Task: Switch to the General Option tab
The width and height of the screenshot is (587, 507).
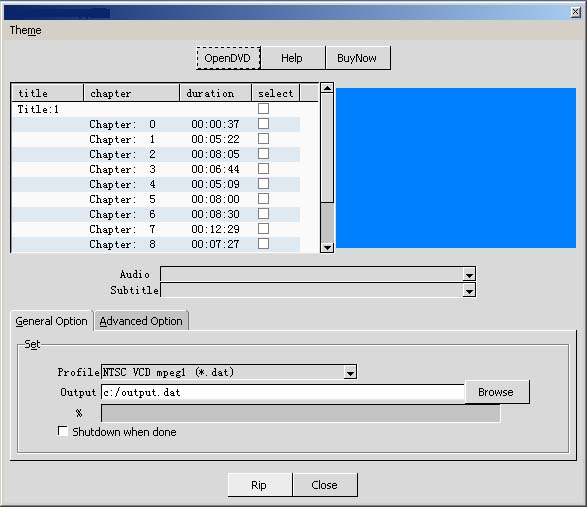Action: pos(52,321)
